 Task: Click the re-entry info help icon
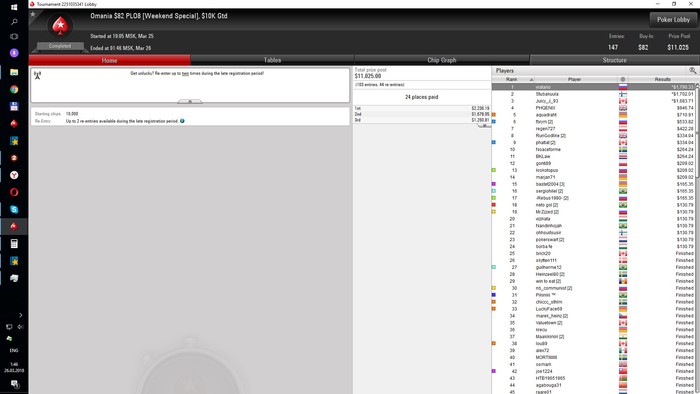click(x=182, y=121)
